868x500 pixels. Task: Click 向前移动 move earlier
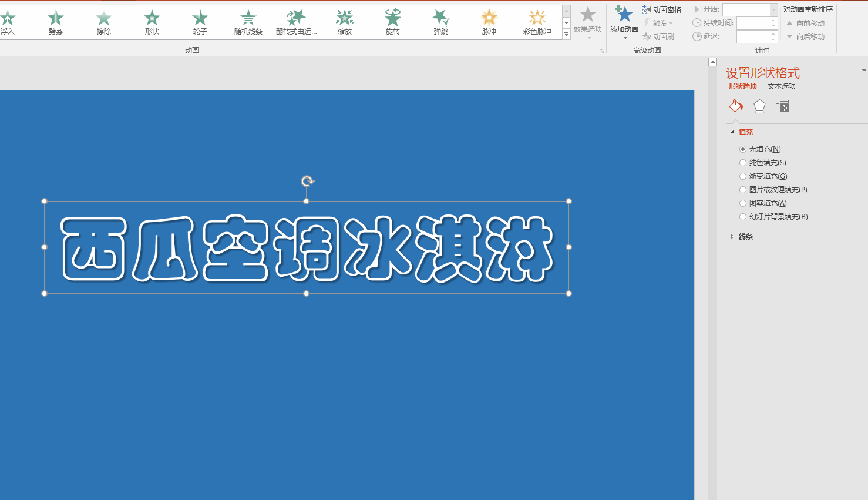coord(805,23)
